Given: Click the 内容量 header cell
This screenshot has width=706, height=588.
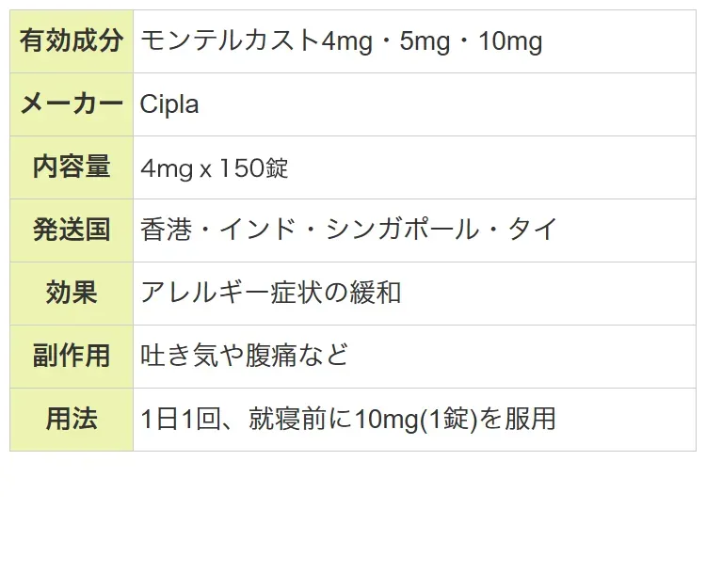Looking at the screenshot, I should [x=72, y=167].
